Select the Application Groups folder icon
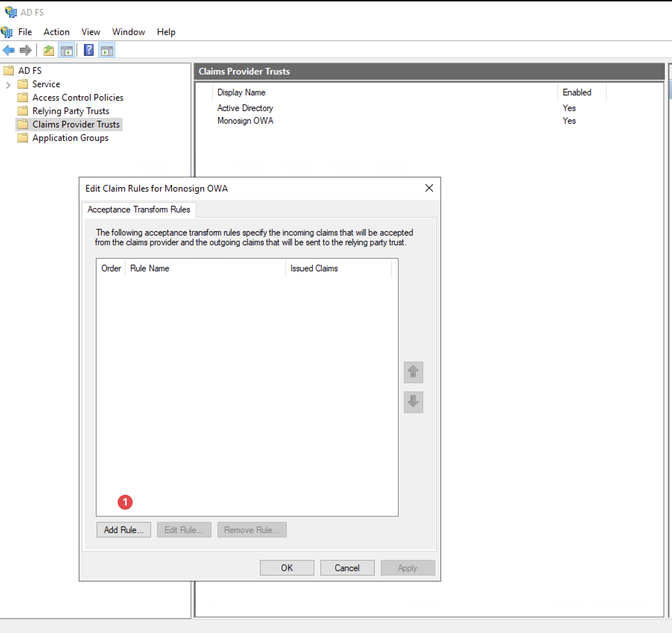The height and width of the screenshot is (633, 672). tap(23, 138)
